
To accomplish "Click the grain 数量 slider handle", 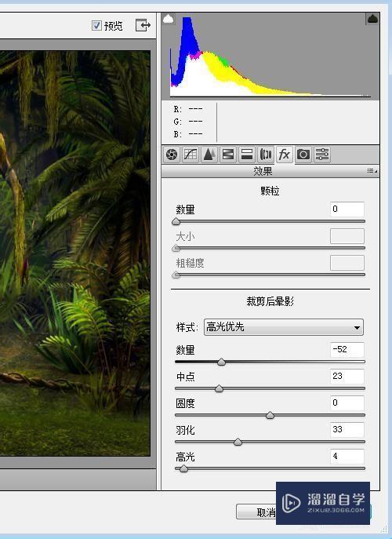I will point(176,222).
